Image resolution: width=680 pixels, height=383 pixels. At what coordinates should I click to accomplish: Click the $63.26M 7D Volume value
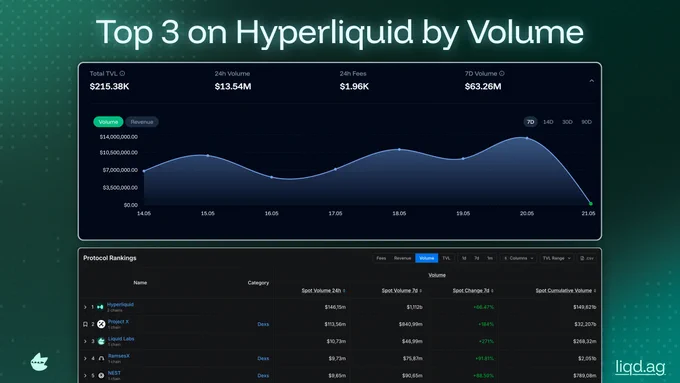coord(483,86)
